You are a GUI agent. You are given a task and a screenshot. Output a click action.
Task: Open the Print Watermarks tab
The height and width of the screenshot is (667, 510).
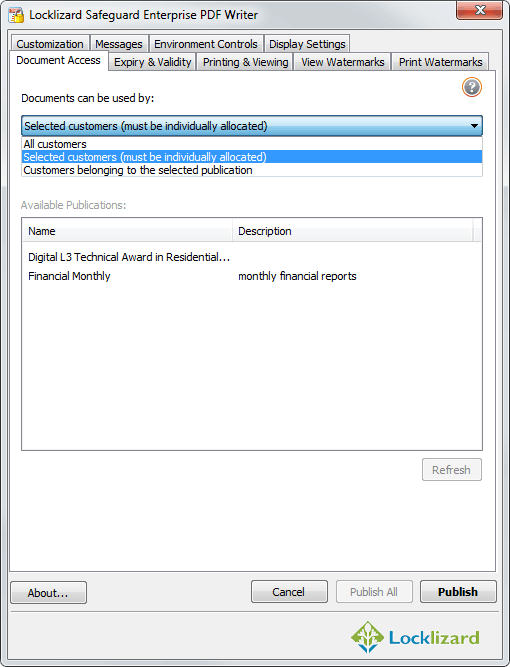(440, 62)
